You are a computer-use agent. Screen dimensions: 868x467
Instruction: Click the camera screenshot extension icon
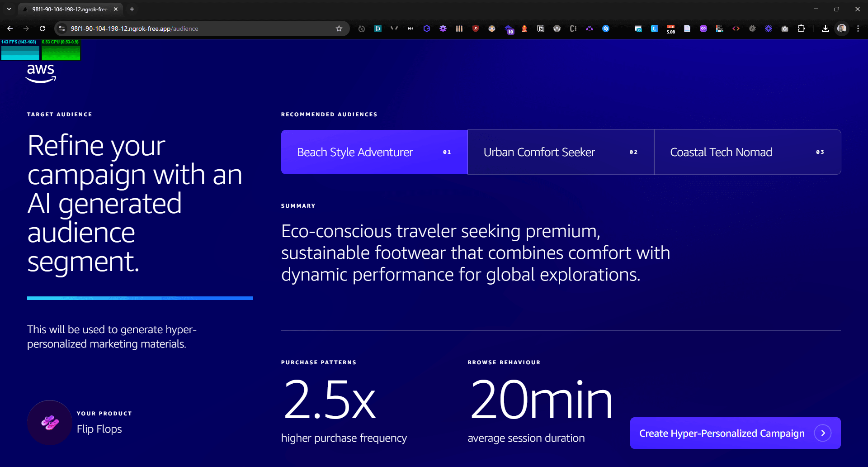point(785,29)
